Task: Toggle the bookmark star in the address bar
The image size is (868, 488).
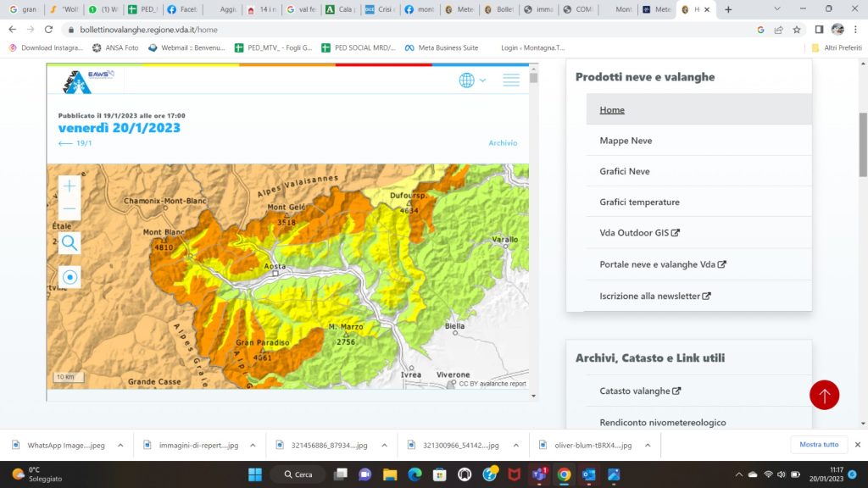Action: pyautogui.click(x=797, y=28)
